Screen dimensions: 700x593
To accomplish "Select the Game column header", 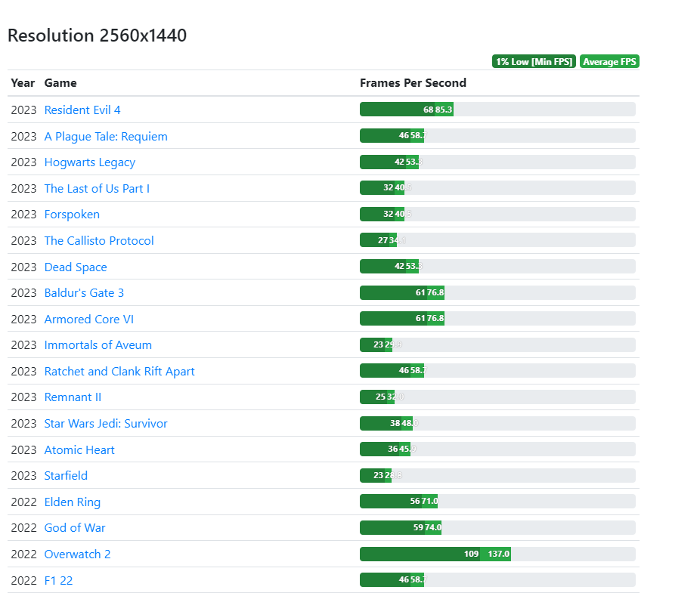I will click(x=60, y=83).
